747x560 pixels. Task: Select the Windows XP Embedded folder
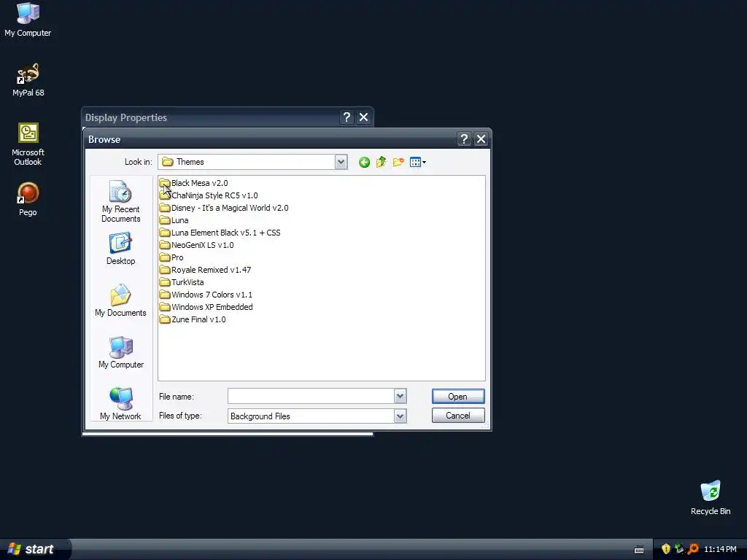206,307
